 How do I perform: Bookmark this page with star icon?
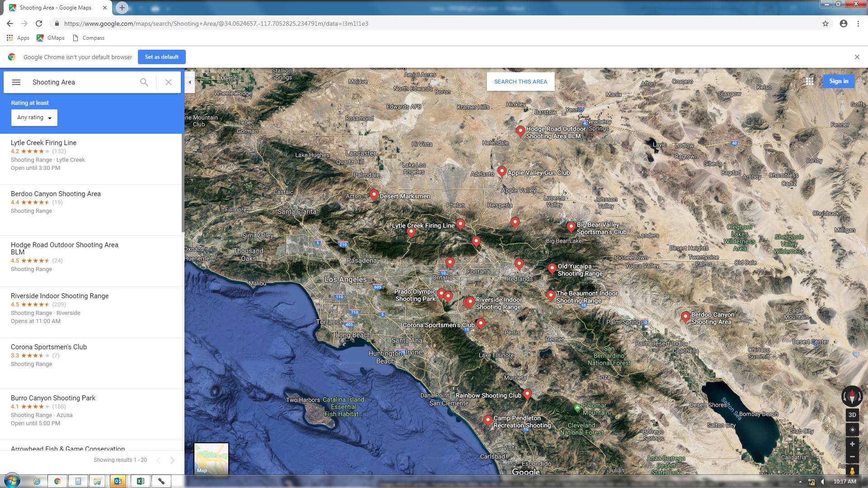[826, 23]
